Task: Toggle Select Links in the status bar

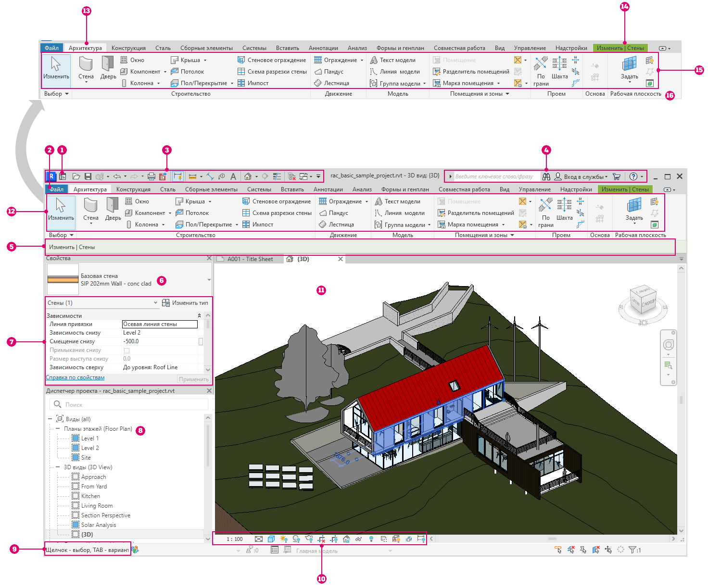Action: [x=558, y=550]
